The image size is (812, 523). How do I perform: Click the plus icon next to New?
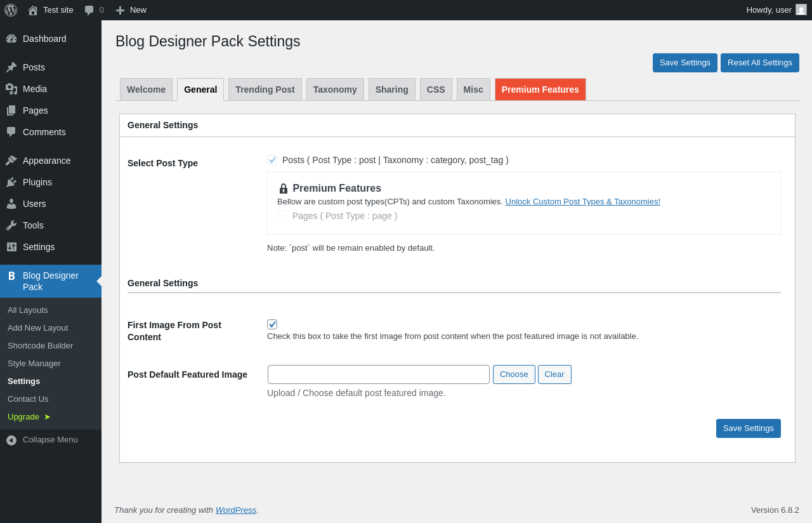click(120, 10)
